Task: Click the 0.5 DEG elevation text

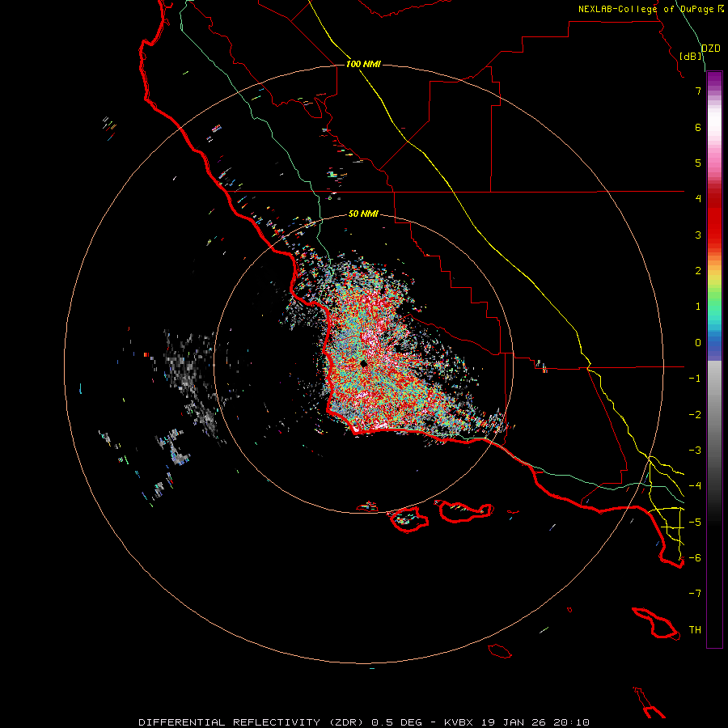Action: [396, 722]
